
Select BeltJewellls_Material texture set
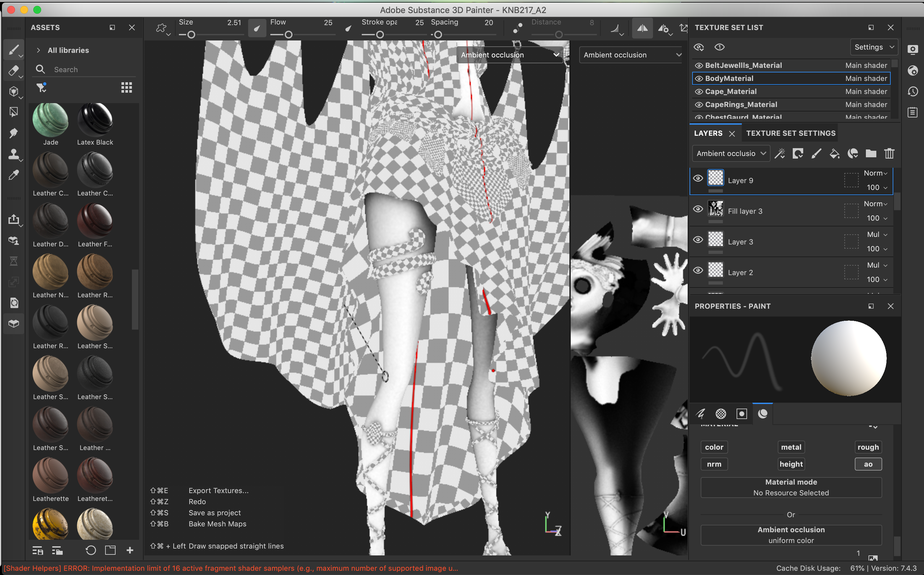(743, 65)
